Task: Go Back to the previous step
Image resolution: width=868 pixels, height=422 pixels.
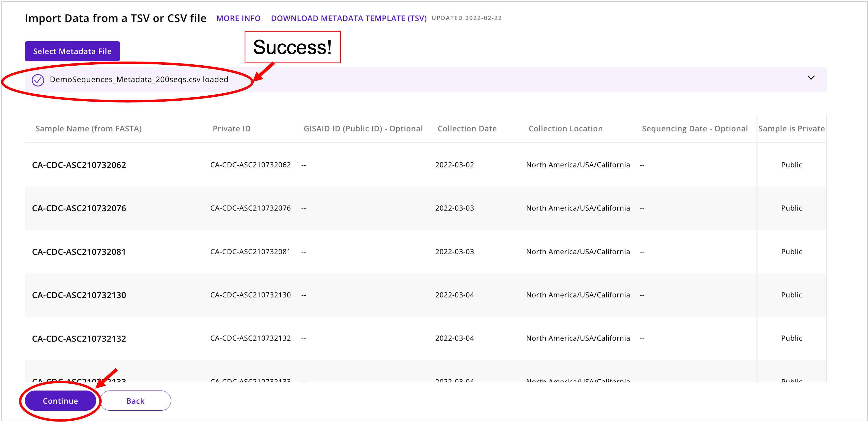Action: [x=135, y=400]
